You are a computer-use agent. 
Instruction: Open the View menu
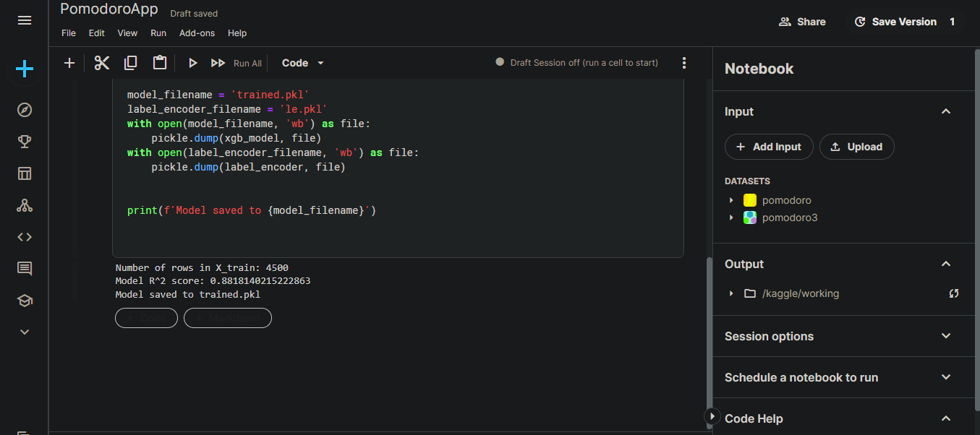[x=127, y=33]
